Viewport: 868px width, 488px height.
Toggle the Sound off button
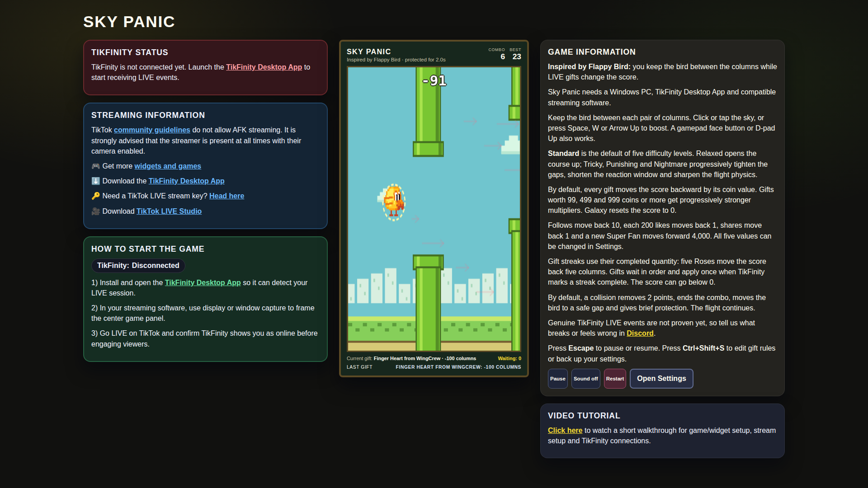tap(585, 379)
